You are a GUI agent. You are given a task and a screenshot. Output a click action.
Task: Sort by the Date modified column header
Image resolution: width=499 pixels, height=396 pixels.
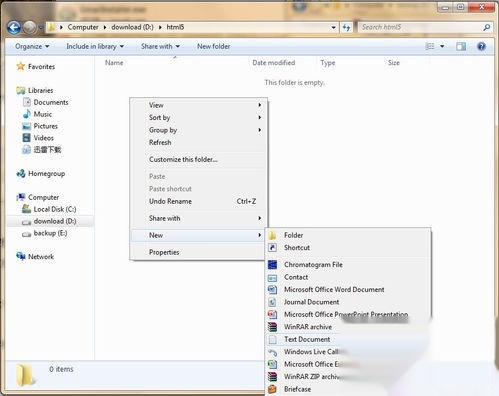click(x=274, y=63)
